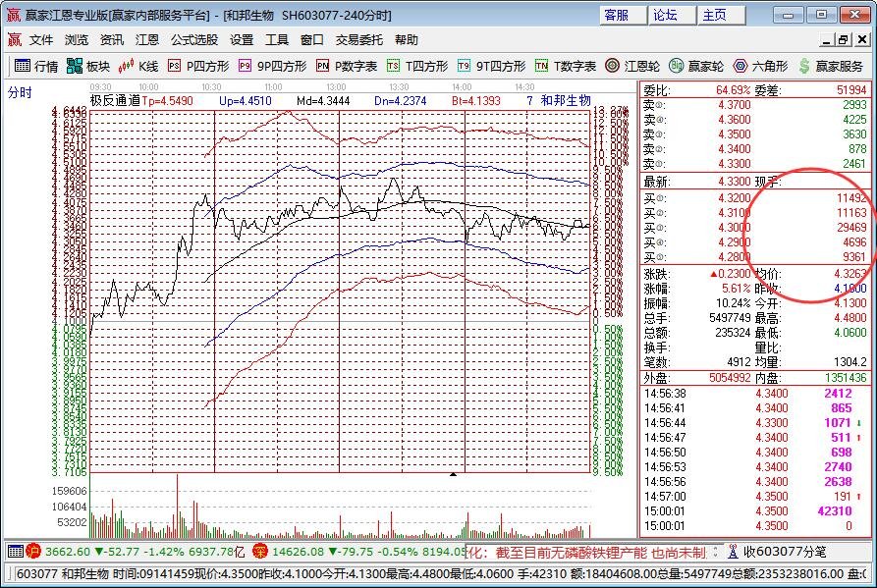Click the 深 Shenzhen index icon
Image resolution: width=877 pixels, height=588 pixels.
tap(260, 552)
